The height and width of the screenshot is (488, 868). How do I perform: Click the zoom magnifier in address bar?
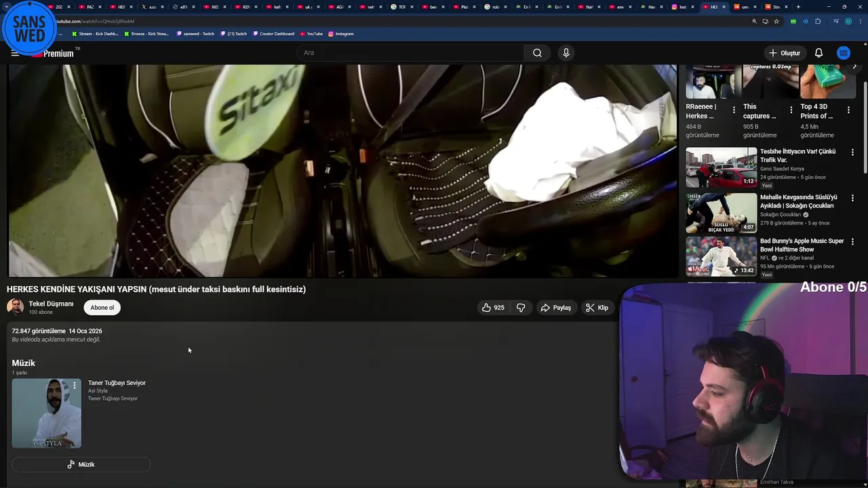pyautogui.click(x=754, y=21)
